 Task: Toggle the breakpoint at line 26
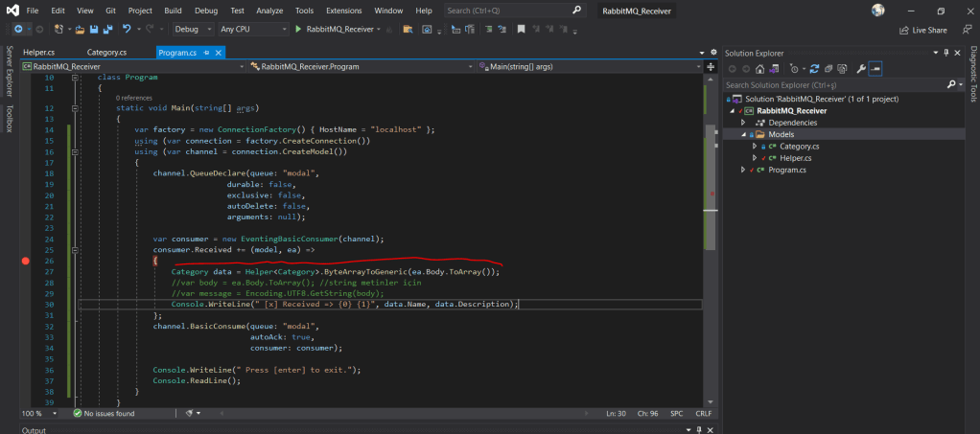tap(26, 261)
